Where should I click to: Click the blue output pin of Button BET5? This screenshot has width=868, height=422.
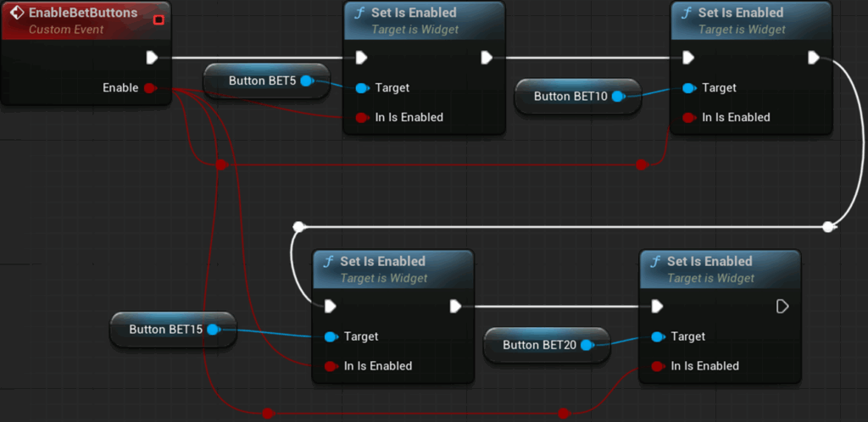pos(306,81)
